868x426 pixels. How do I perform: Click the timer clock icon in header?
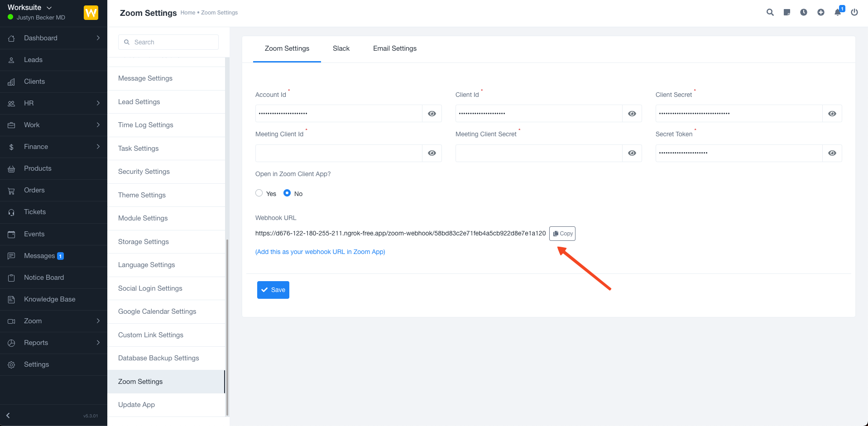coord(804,12)
